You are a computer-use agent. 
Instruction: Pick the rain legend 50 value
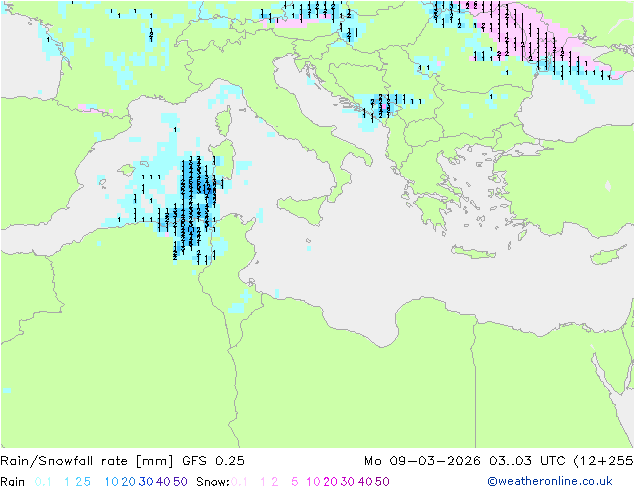(x=180, y=482)
